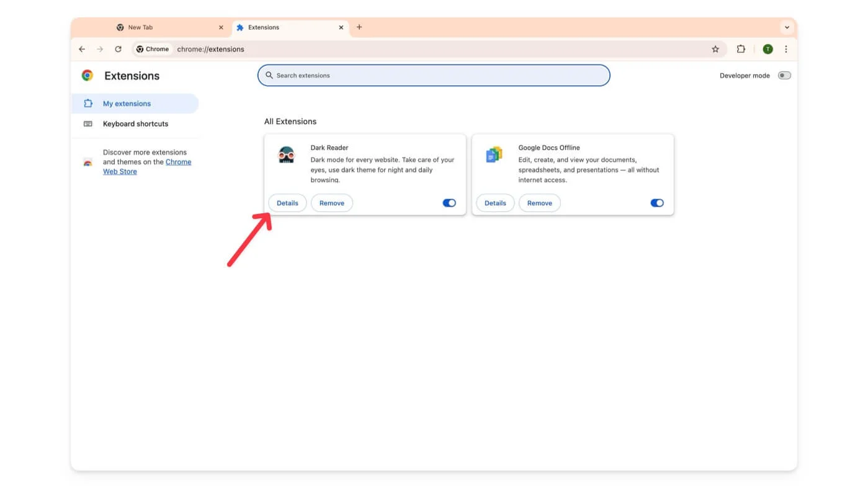
Task: Reload the page with refresh icon
Action: (118, 49)
